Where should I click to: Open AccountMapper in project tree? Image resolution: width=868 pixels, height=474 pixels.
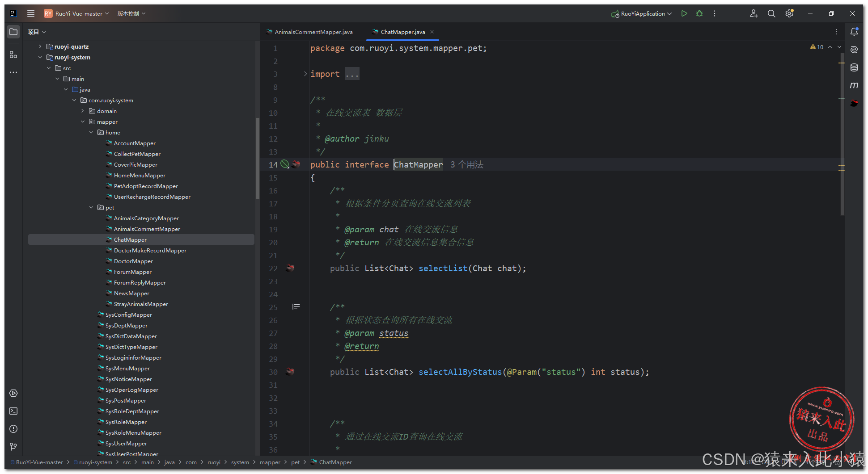[135, 143]
